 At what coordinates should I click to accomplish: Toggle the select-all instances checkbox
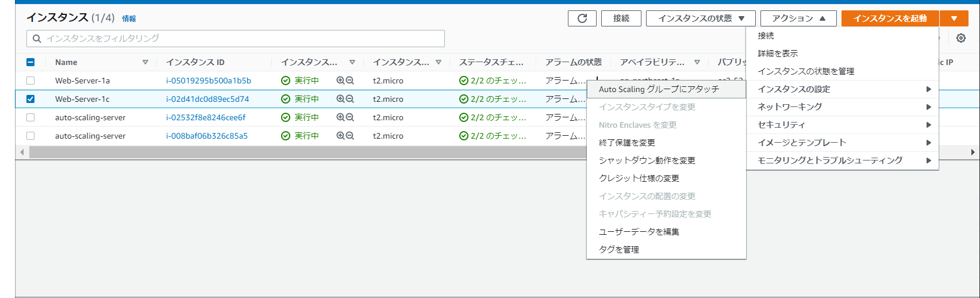click(30, 62)
